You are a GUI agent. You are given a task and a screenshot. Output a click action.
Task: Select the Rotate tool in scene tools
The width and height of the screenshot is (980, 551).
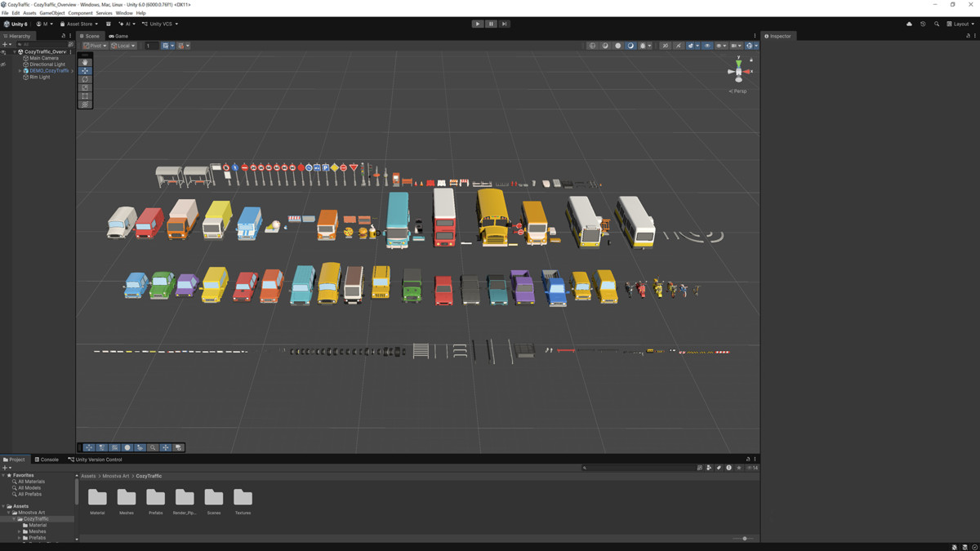click(85, 79)
